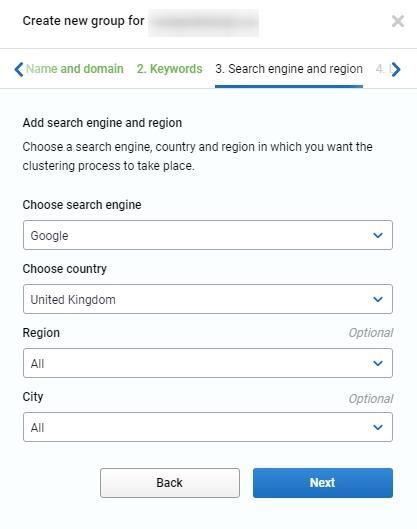This screenshot has height=529, width=417.
Task: Click the chevron arrow in the Region field
Action: tap(378, 363)
